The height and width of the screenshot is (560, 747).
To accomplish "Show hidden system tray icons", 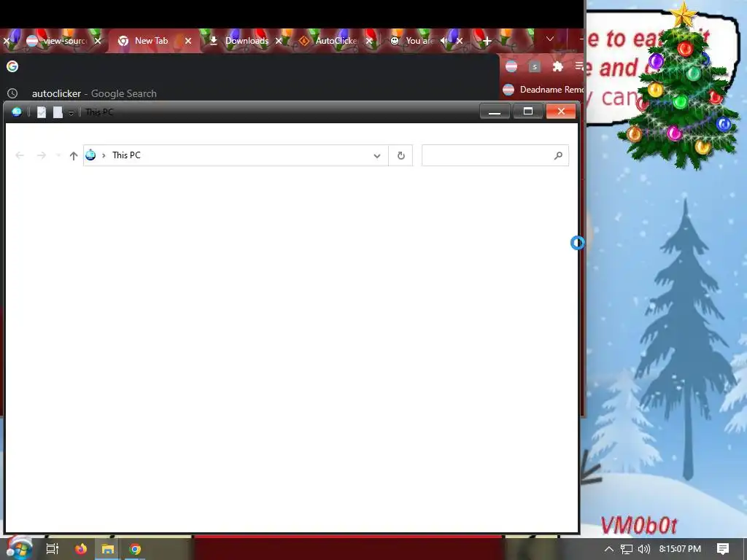I will click(x=609, y=549).
